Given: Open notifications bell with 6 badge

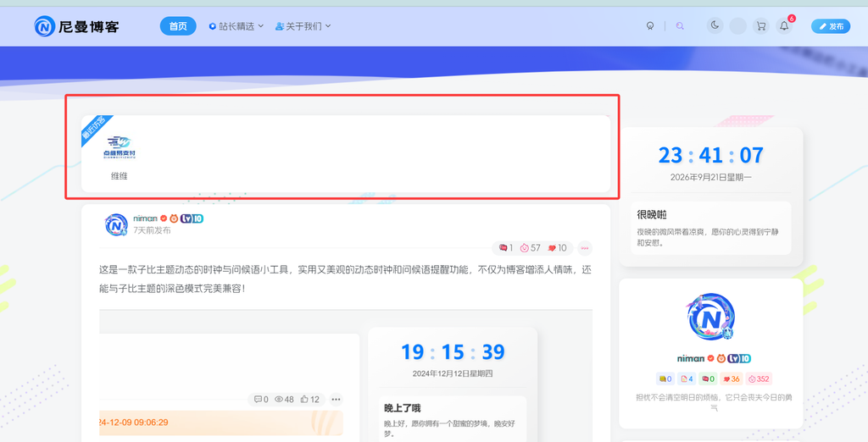Looking at the screenshot, I should (x=785, y=25).
